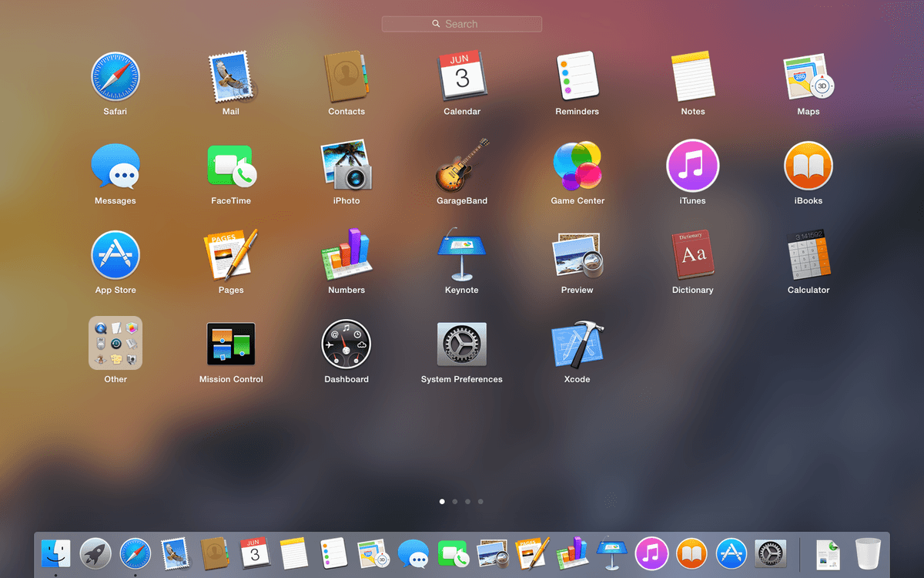Image resolution: width=924 pixels, height=578 pixels.
Task: Open the Calculator application
Action: click(x=808, y=256)
